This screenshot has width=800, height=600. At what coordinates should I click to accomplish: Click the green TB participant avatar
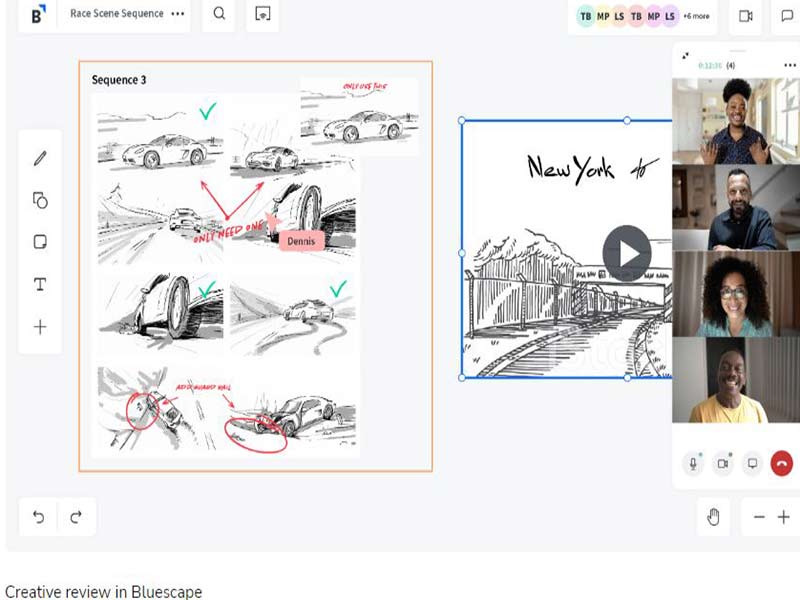pyautogui.click(x=583, y=16)
